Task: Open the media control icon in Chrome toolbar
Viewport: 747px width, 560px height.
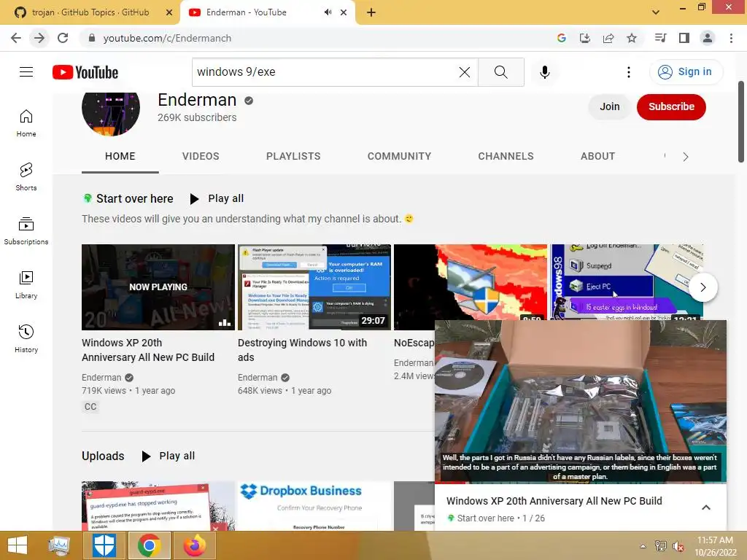Action: (x=660, y=38)
